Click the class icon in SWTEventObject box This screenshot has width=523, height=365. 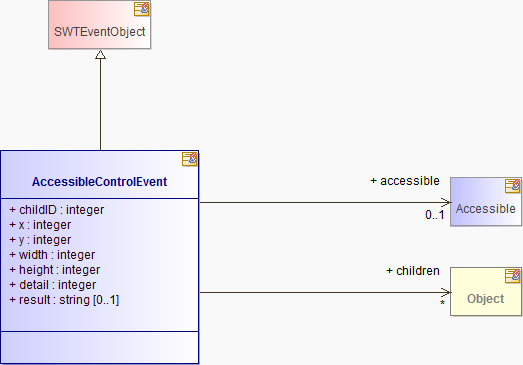(x=141, y=9)
